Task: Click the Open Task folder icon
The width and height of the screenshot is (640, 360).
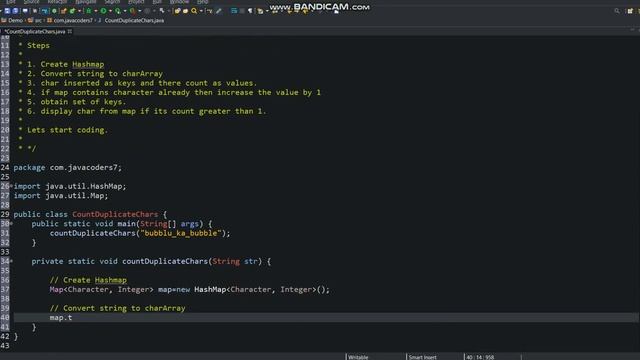Action: (x=185, y=11)
